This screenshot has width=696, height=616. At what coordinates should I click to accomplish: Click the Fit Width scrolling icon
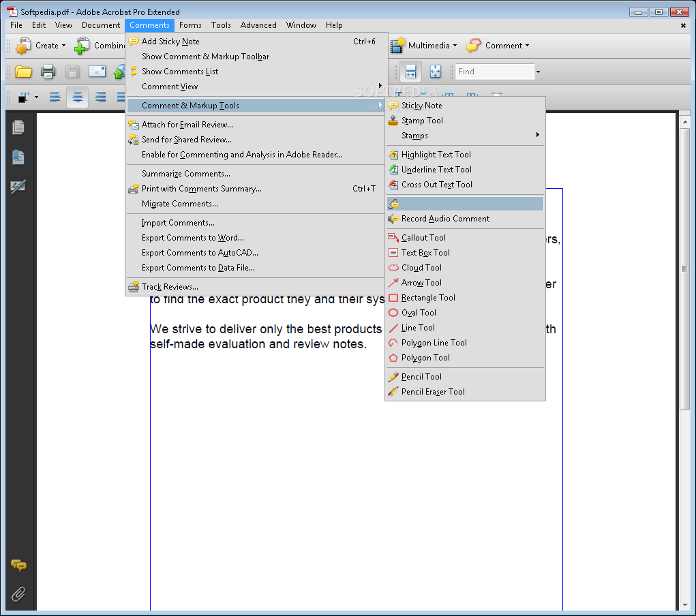(410, 72)
